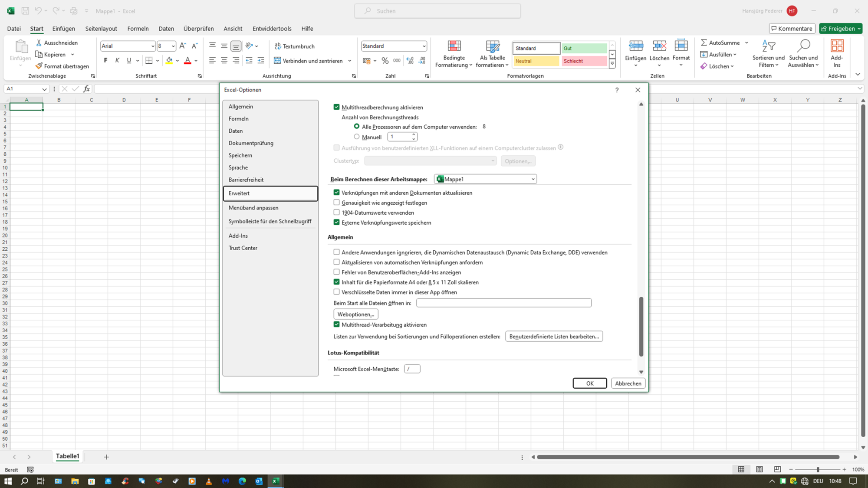Uncheck Externe Verknüpfungswerte speichern
This screenshot has height=488, width=868.
pos(336,222)
